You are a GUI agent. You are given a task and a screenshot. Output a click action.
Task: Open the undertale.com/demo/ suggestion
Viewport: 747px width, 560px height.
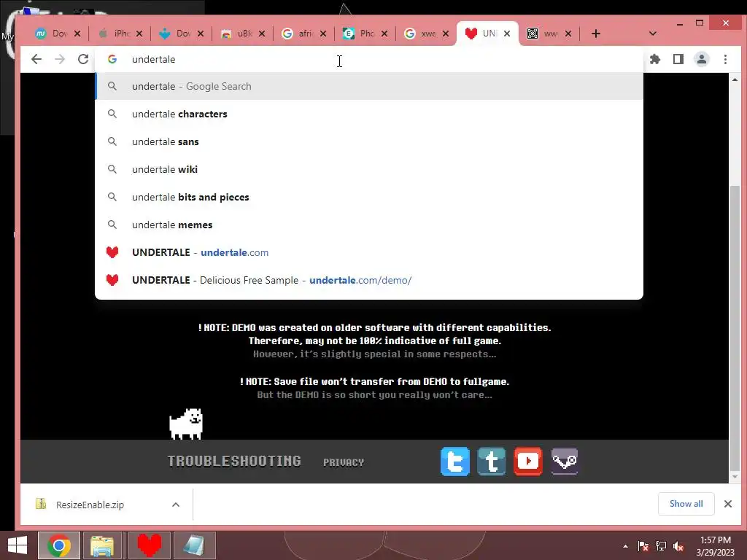[x=369, y=280]
